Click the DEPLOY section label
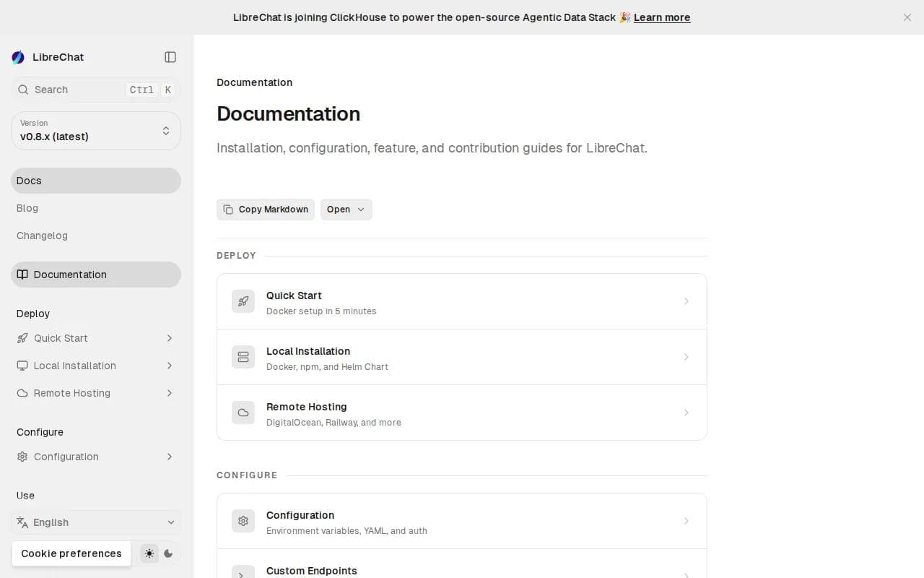This screenshot has height=578, width=924. [236, 256]
